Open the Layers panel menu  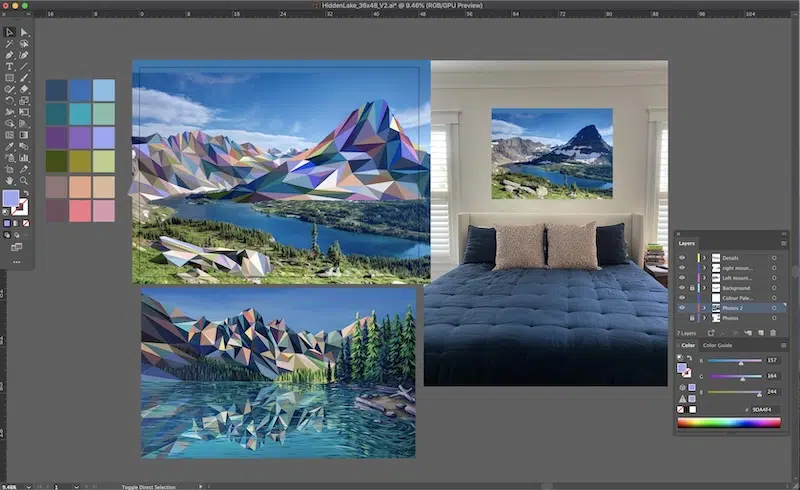coord(782,243)
